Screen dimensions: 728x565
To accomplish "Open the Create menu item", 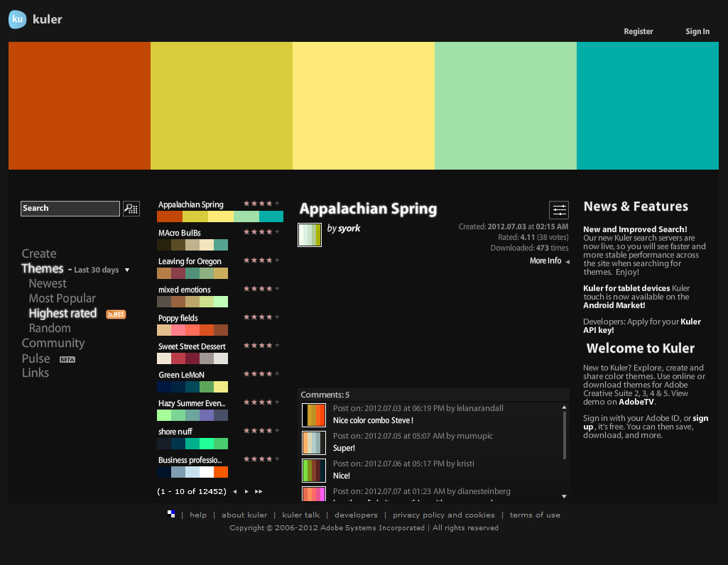I will point(39,253).
